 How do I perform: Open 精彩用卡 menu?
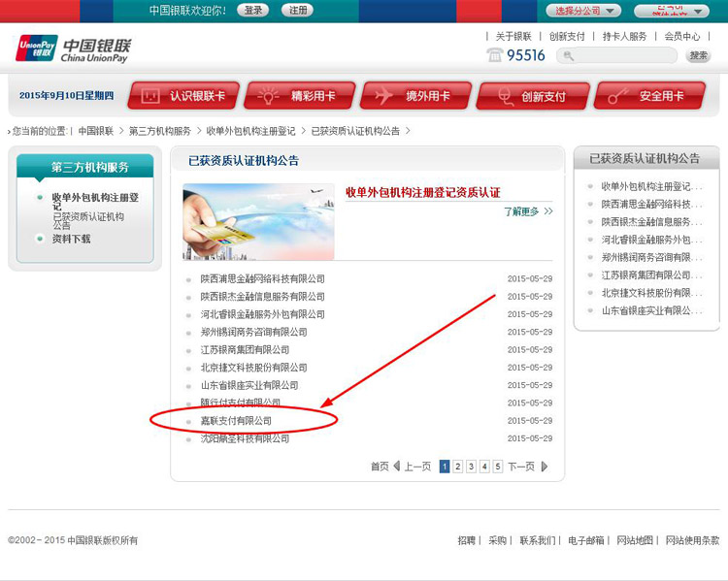(300, 96)
